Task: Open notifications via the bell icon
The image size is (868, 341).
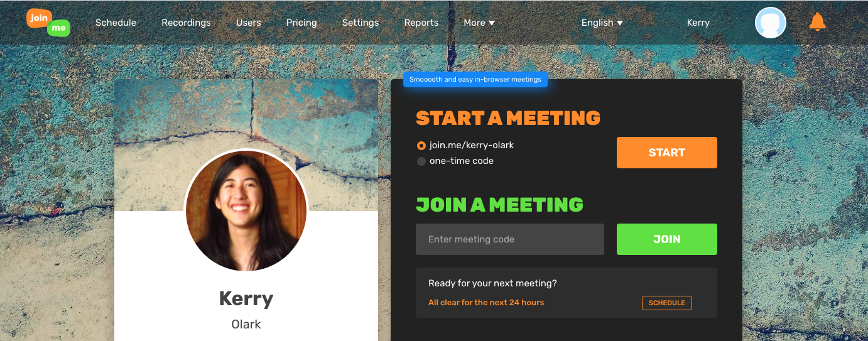Action: (x=817, y=23)
